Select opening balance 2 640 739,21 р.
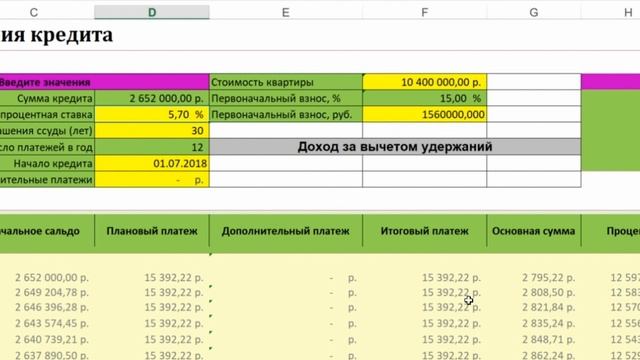The image size is (640, 360). click(x=51, y=339)
